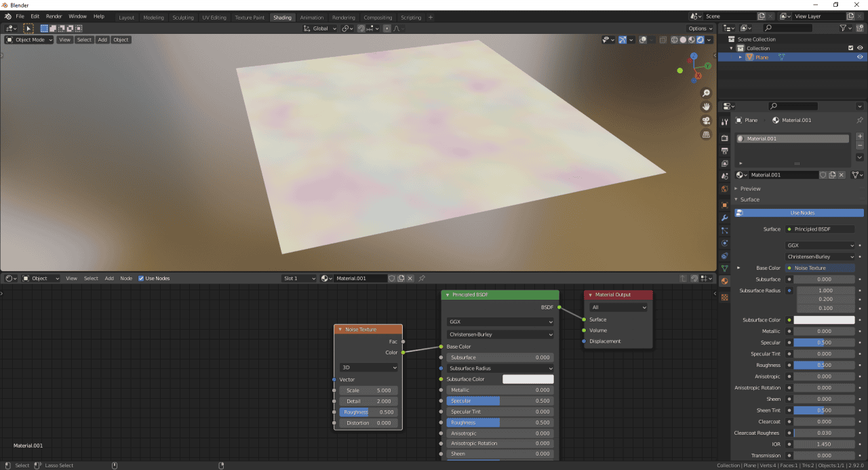Switch viewport to Solid shading mode
Screen dimensions: 868x470
coord(683,40)
